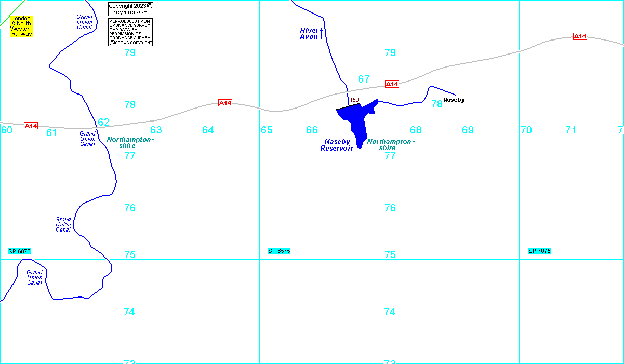Click the A14 shield directly above the reservoir
This screenshot has width=624, height=364.
pos(392,84)
